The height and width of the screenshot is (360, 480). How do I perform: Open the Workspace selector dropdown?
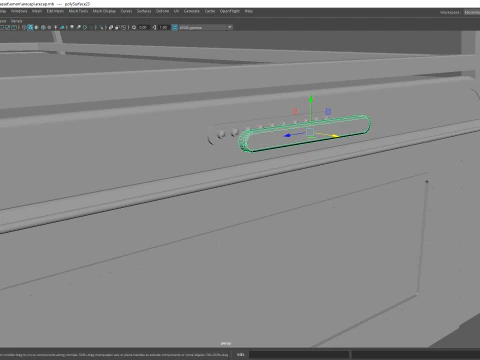472,12
